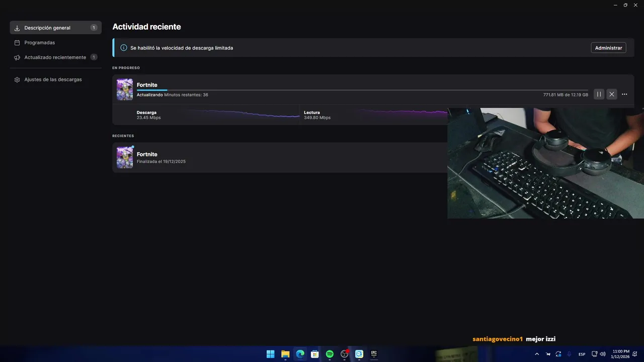This screenshot has width=644, height=362.
Task: Open Spotify from the taskbar
Action: tap(330, 354)
